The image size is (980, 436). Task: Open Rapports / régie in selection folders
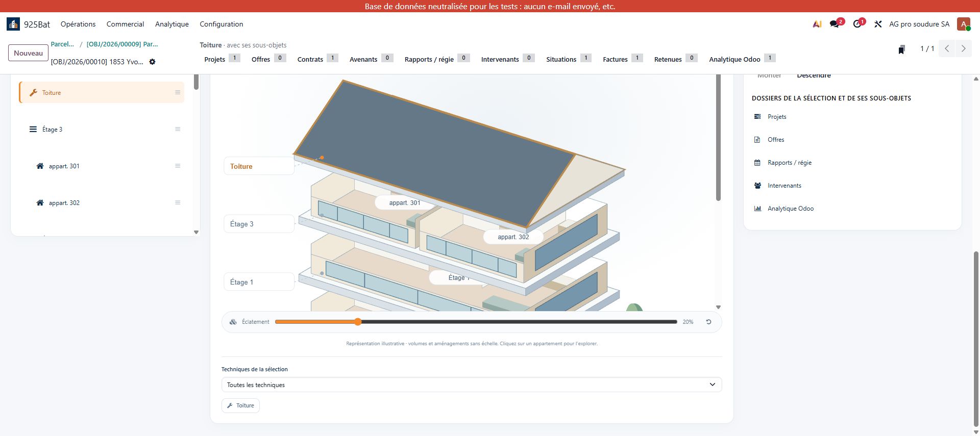click(789, 163)
